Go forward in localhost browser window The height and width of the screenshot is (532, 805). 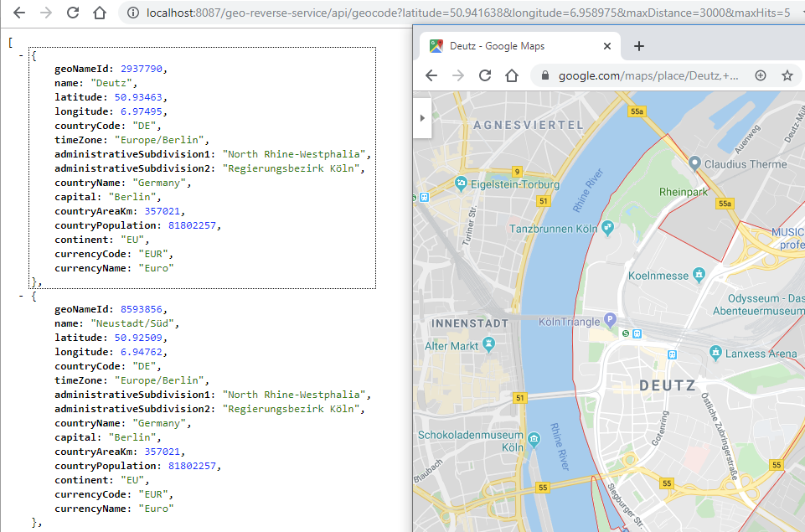tap(46, 13)
